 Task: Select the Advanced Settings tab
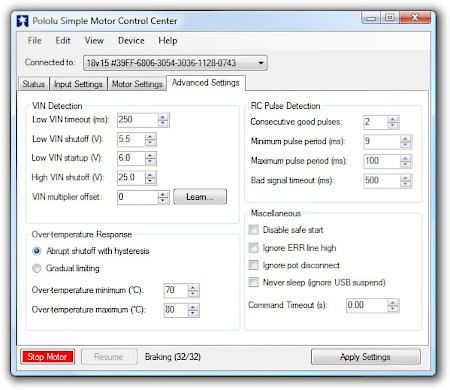206,83
